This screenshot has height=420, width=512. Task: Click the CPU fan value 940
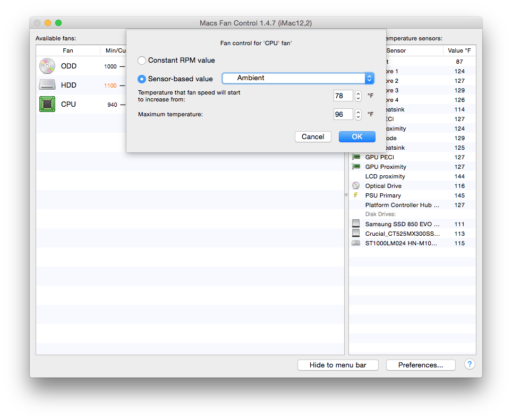tap(112, 105)
